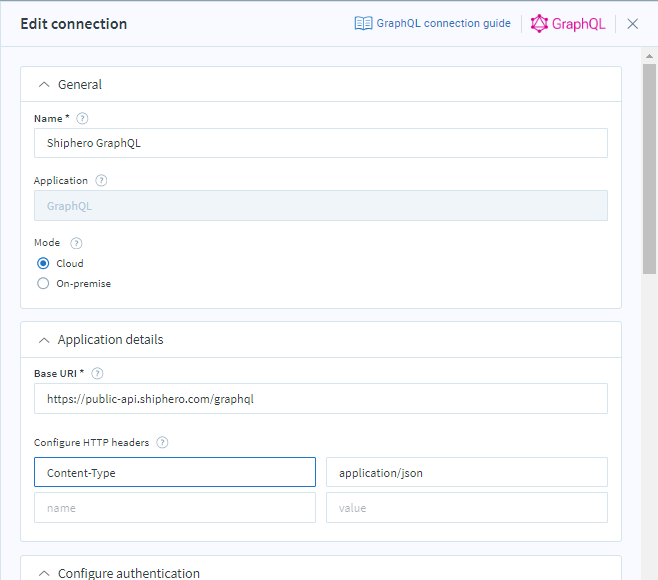Click the help icon for Configure HTTP headers
Viewport: 658px width, 580px height.
[163, 442]
